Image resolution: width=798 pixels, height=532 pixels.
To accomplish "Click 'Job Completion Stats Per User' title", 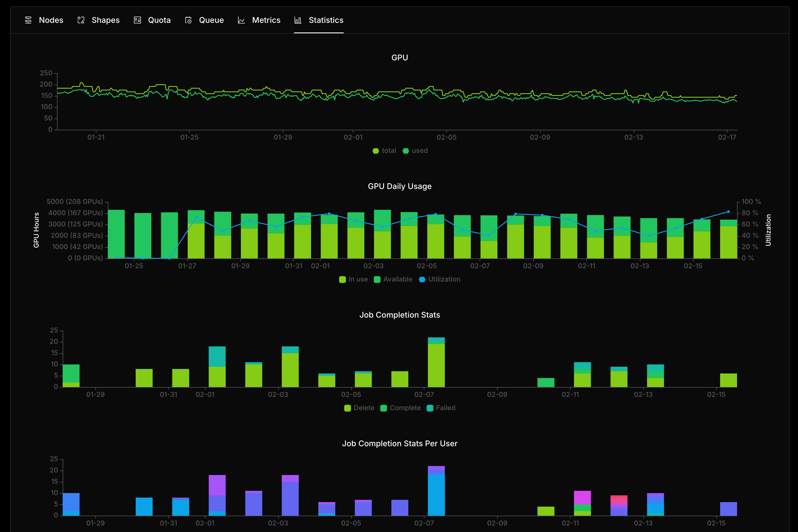I will pyautogui.click(x=400, y=443).
